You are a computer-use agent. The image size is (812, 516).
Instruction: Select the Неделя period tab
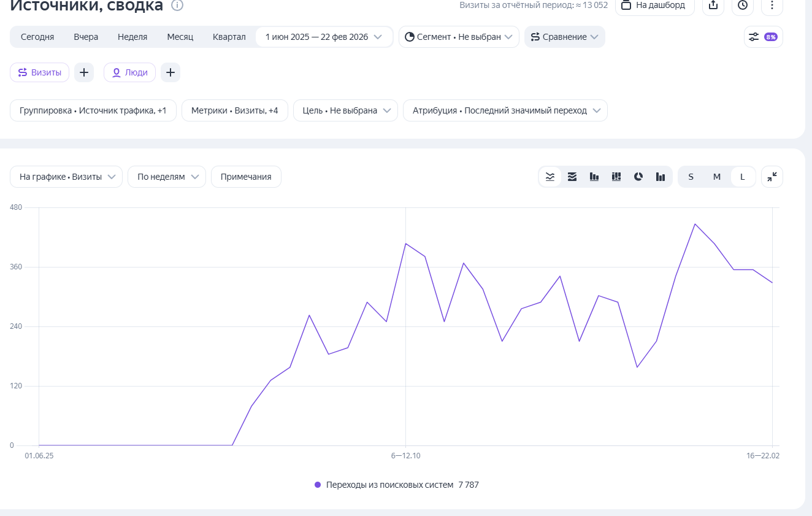coord(132,37)
